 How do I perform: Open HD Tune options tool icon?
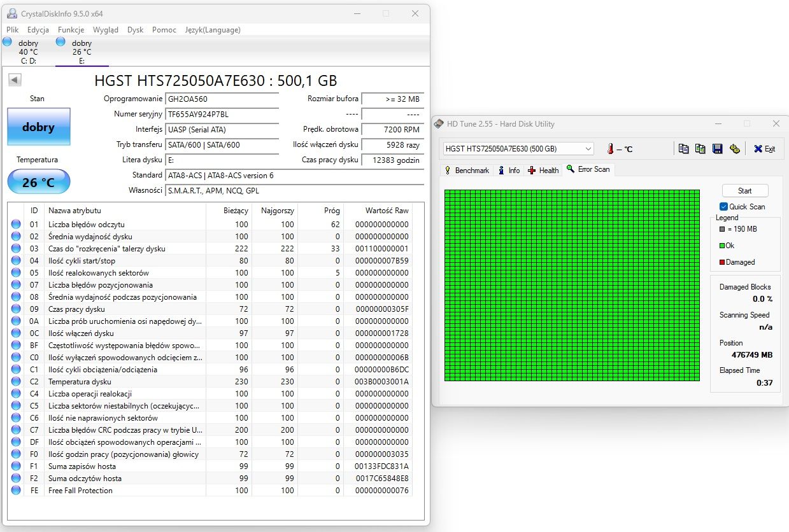pyautogui.click(x=734, y=149)
